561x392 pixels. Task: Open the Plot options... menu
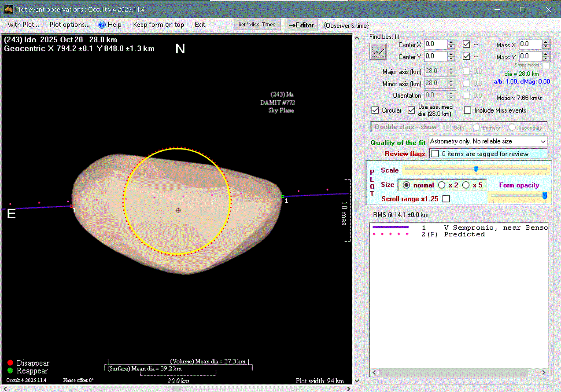click(70, 25)
